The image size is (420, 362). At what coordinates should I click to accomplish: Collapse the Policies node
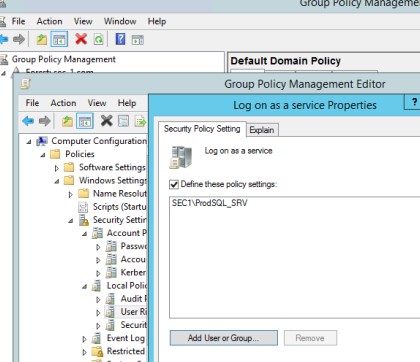pos(43,155)
